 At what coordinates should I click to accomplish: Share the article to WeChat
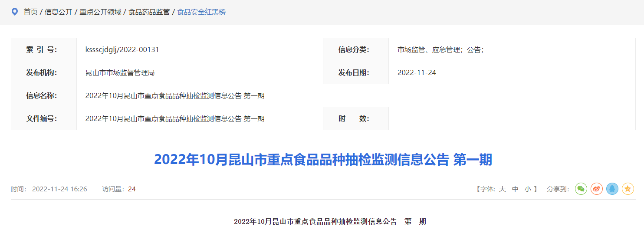click(x=581, y=189)
